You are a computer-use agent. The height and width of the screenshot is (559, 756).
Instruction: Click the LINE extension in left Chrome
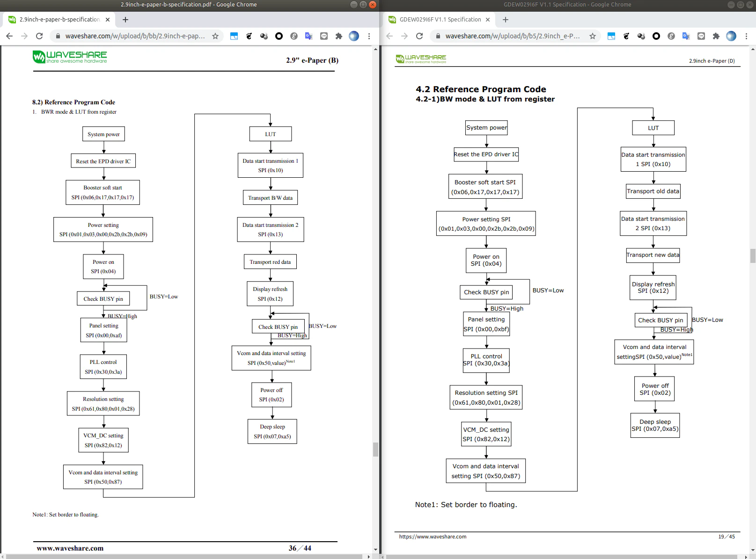click(x=324, y=36)
